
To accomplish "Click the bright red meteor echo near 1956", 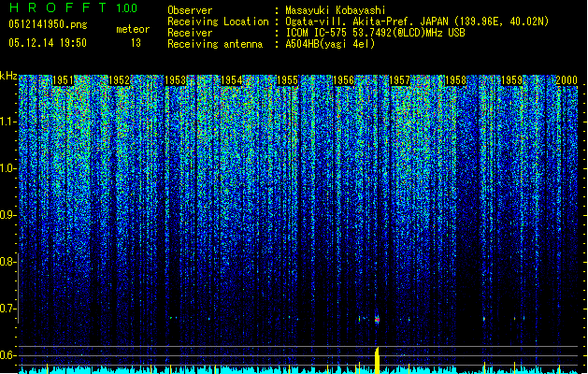I will 378,319.
